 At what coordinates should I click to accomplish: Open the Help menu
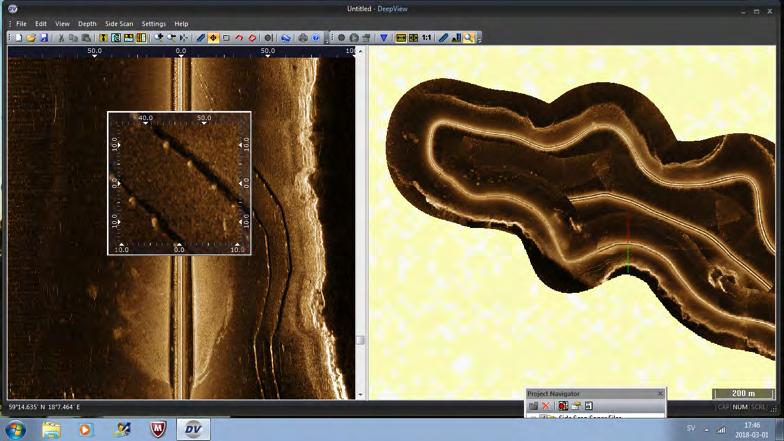181,24
